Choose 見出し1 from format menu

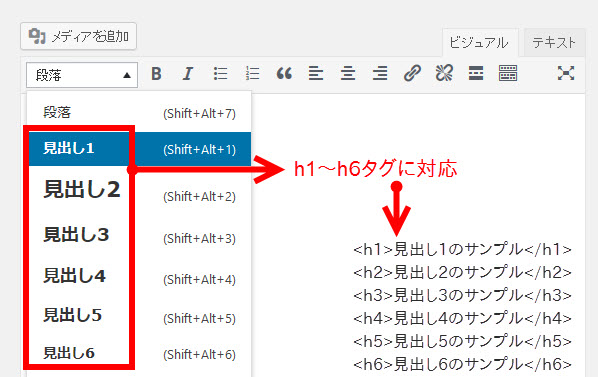click(139, 149)
